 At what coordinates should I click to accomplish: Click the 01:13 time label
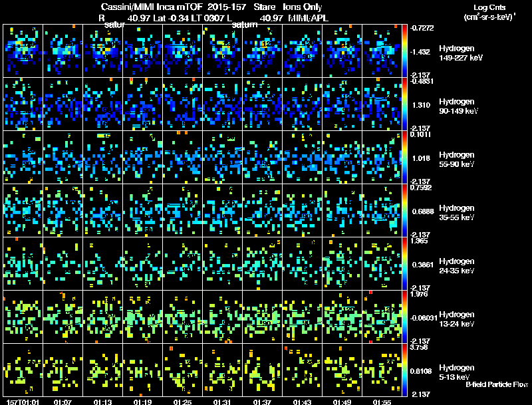(x=102, y=402)
